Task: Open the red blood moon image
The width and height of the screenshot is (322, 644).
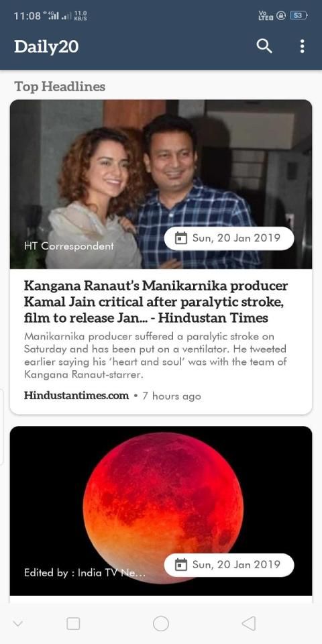Action: (x=161, y=511)
